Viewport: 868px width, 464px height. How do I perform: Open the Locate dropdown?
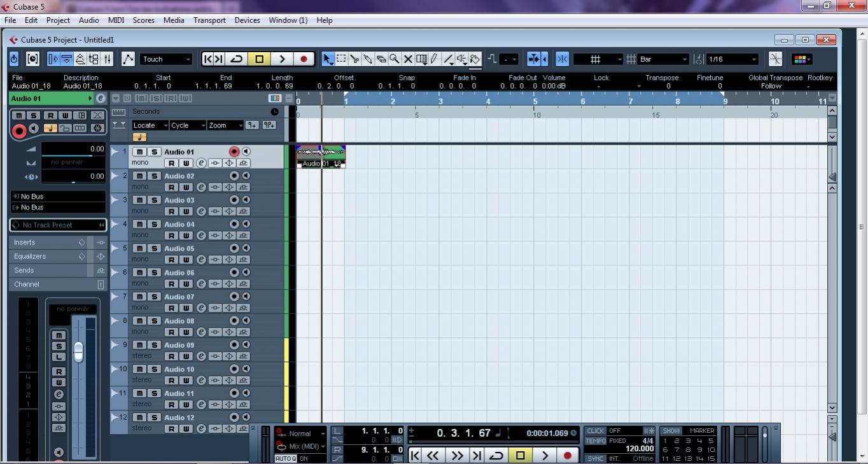pos(150,125)
